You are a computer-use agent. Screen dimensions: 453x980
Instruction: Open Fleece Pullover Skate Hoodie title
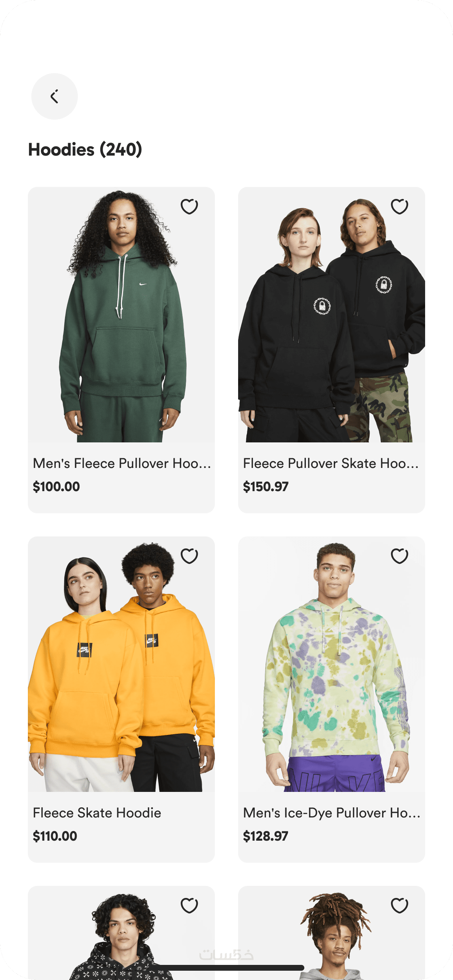331,463
